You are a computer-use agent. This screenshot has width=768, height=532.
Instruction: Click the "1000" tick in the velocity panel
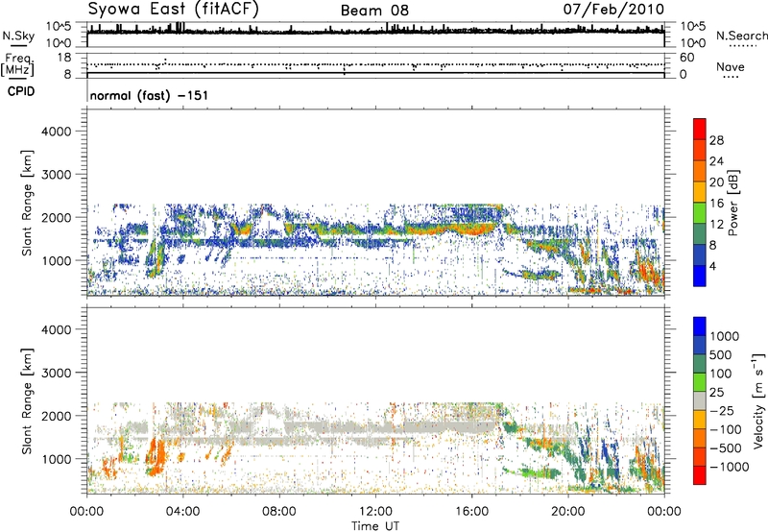pos(56,459)
